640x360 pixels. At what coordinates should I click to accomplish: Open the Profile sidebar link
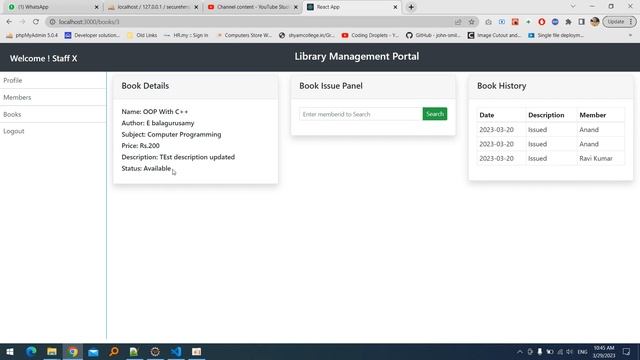point(13,80)
